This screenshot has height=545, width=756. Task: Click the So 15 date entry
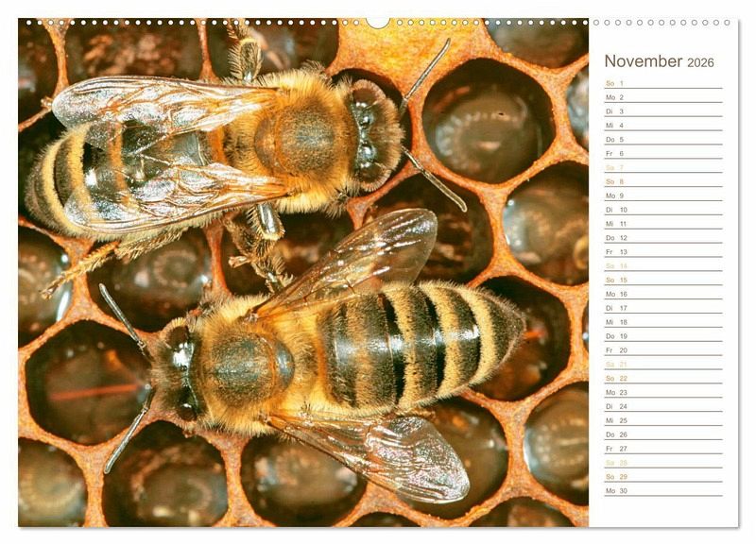coord(661,280)
